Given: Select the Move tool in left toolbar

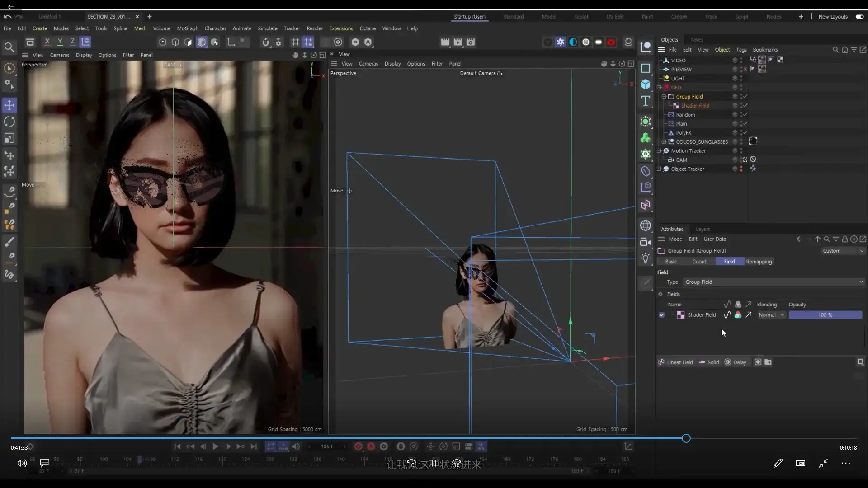Looking at the screenshot, I should click(9, 105).
